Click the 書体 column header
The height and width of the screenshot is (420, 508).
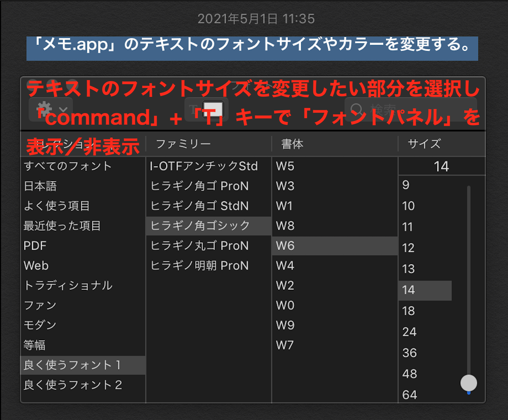pos(335,144)
